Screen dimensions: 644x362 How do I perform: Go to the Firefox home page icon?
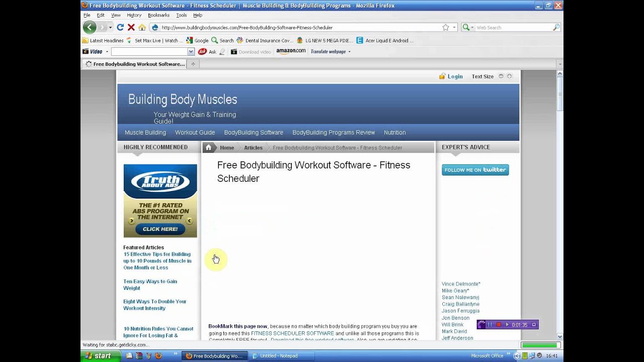pyautogui.click(x=142, y=27)
